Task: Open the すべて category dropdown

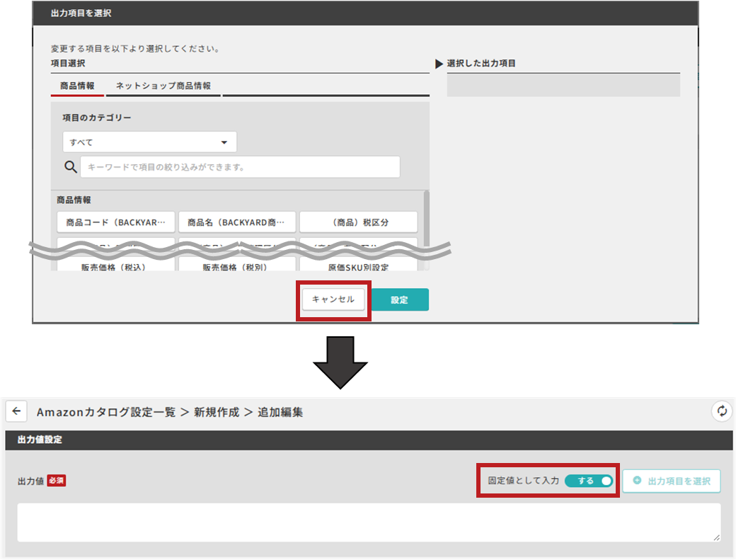Action: [x=149, y=142]
